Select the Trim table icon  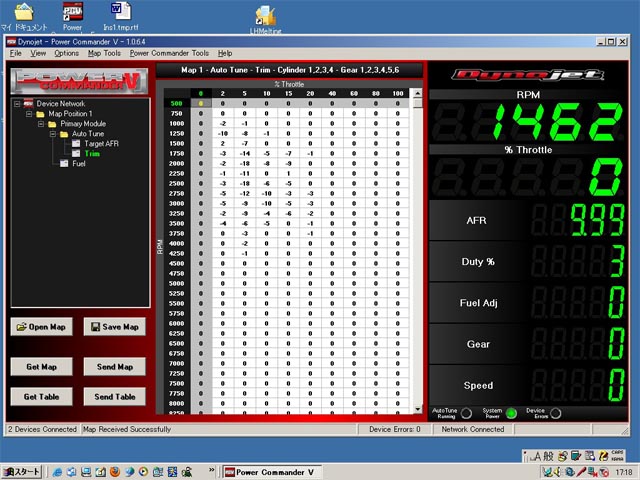pyautogui.click(x=76, y=153)
